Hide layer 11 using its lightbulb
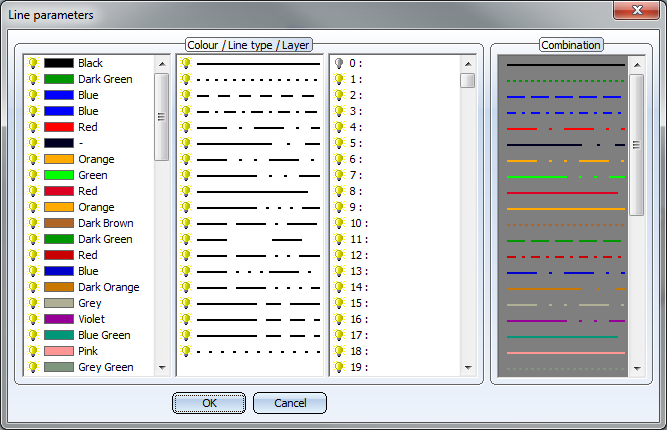Viewport: 667px width, 430px height. 339,239
